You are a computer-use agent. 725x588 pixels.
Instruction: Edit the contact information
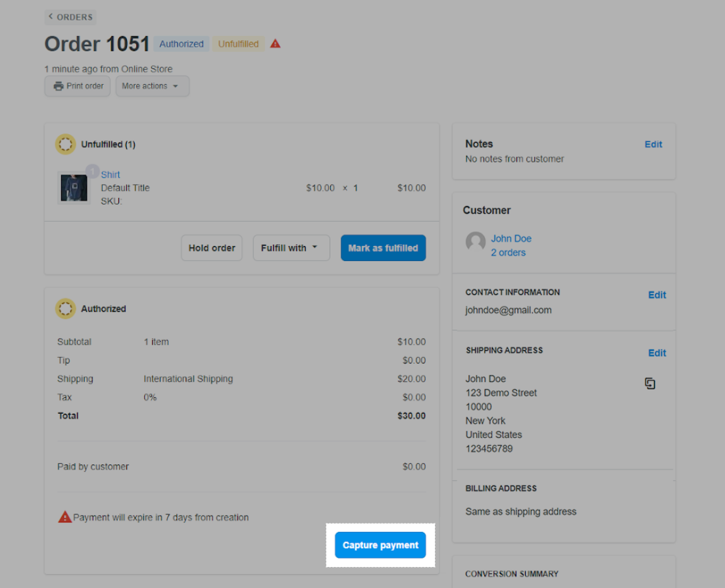pyautogui.click(x=657, y=295)
